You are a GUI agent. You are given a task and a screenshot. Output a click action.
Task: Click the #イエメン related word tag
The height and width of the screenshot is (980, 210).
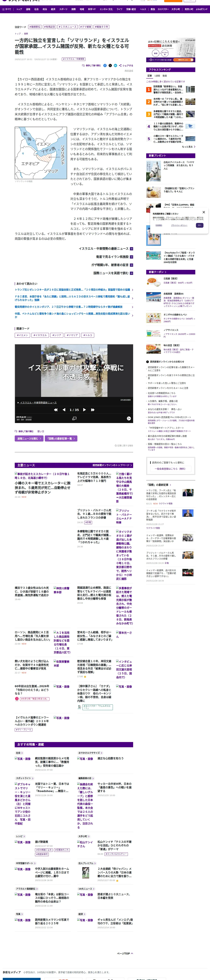pos(22,335)
